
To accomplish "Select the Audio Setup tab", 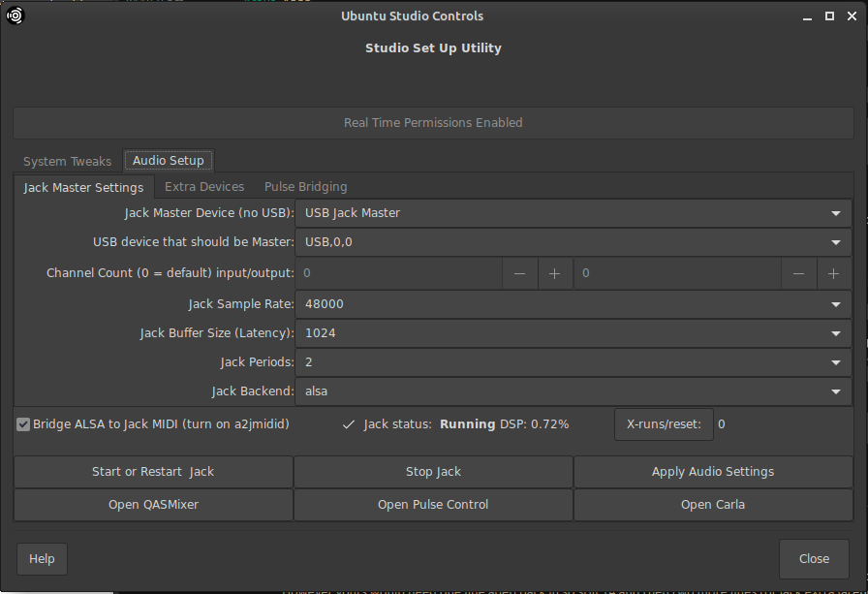I will coord(169,161).
